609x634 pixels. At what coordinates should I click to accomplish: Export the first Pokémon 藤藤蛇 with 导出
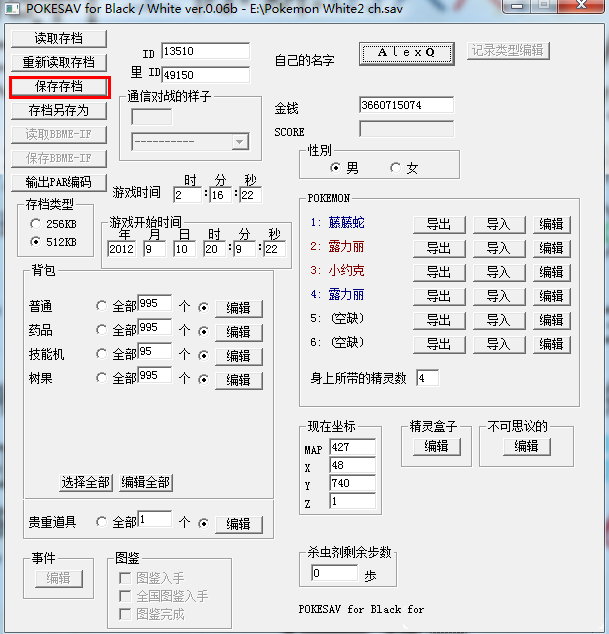[x=438, y=224]
